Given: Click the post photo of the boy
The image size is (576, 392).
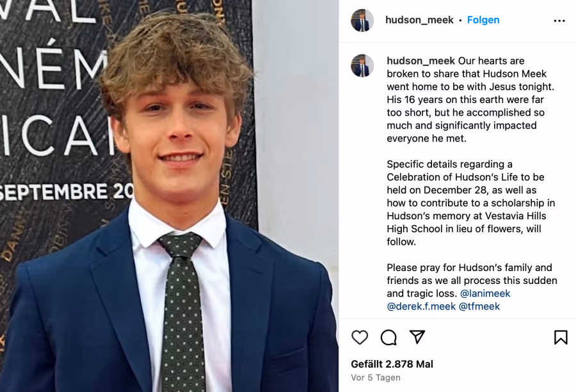Looking at the screenshot, I should click(169, 196).
